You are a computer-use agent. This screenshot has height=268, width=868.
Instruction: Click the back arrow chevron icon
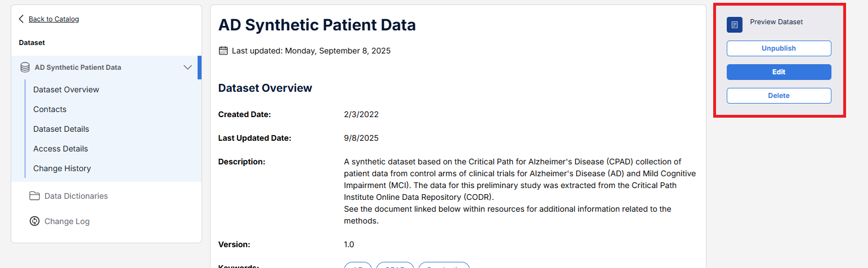coord(21,19)
